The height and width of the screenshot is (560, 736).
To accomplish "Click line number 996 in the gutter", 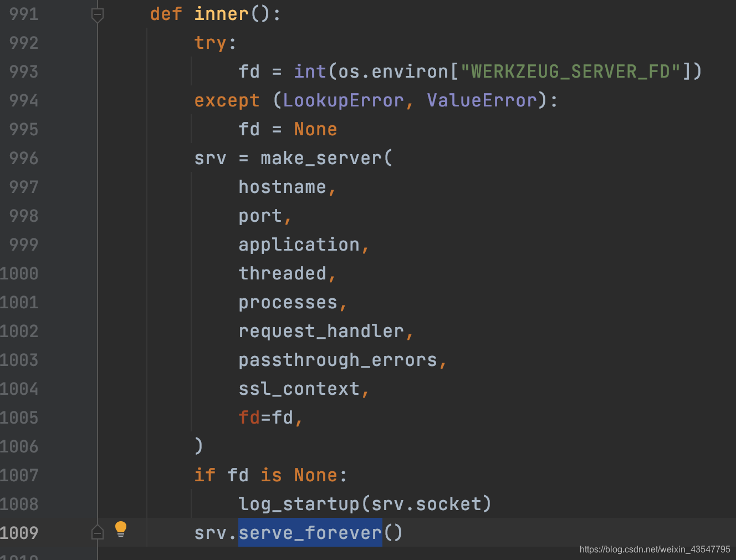I will coord(24,158).
